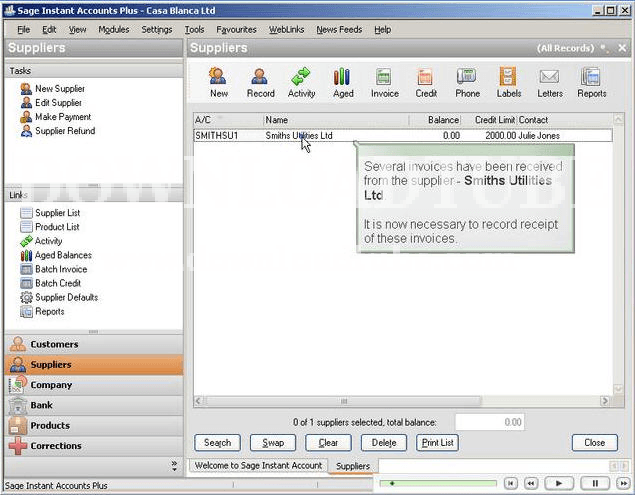Screen dimensions: 635x495
Task: Select Edit Supplier in Tasks
Action: [x=51, y=102]
